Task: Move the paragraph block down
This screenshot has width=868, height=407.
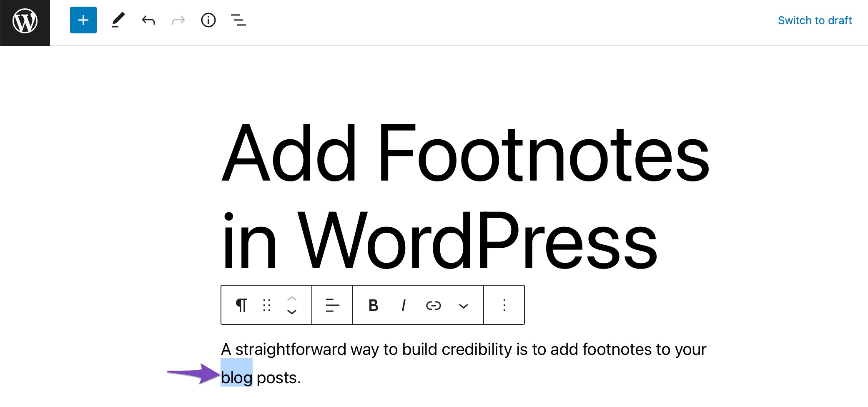Action: click(x=292, y=312)
